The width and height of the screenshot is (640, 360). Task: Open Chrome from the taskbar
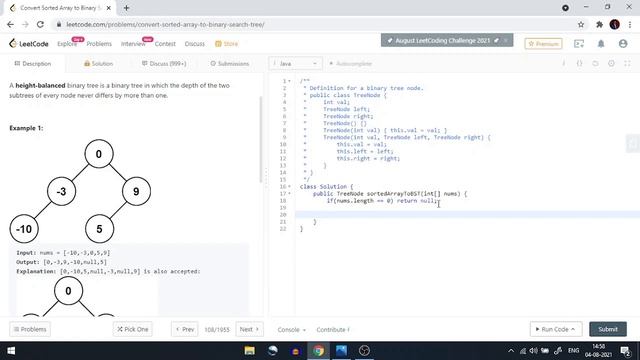[318, 351]
